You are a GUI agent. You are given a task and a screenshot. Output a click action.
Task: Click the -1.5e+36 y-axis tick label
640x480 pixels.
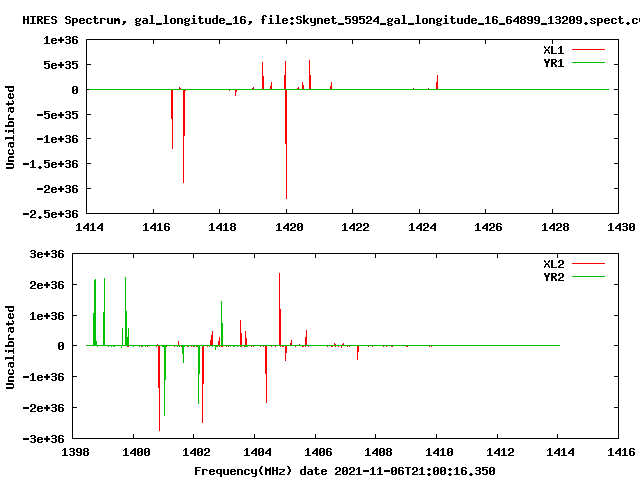[50, 164]
